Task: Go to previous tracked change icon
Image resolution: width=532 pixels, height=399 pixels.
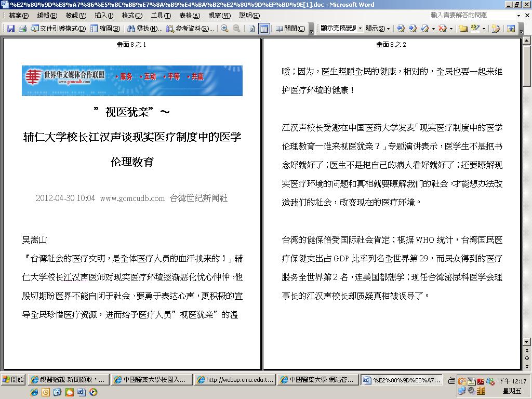Action: tap(401, 29)
